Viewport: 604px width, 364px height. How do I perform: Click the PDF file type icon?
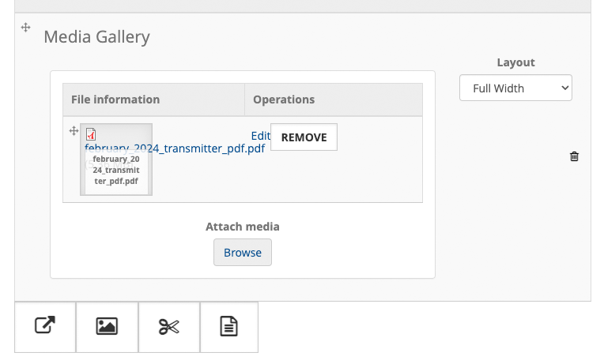(91, 134)
